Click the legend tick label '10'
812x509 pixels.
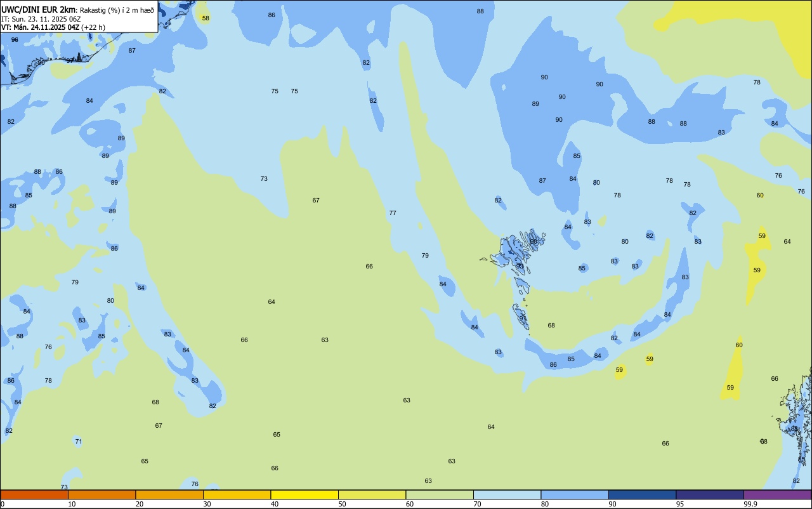72,504
